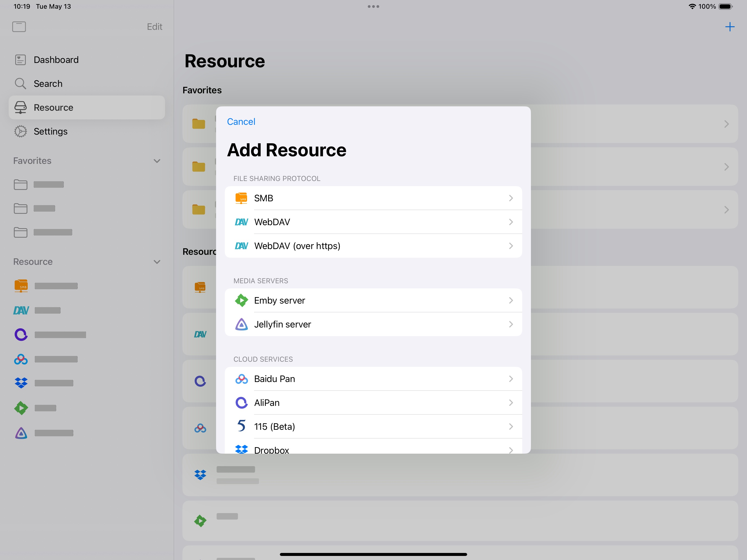Collapse the Resource section in sidebar
747x560 pixels.
click(x=157, y=262)
